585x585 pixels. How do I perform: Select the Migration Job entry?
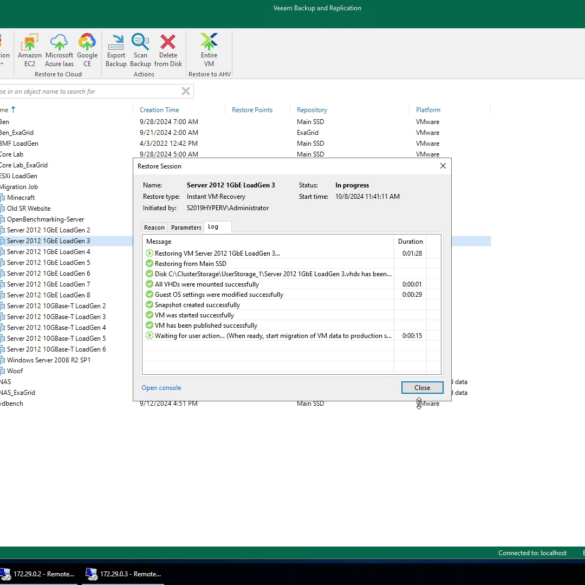click(x=19, y=187)
